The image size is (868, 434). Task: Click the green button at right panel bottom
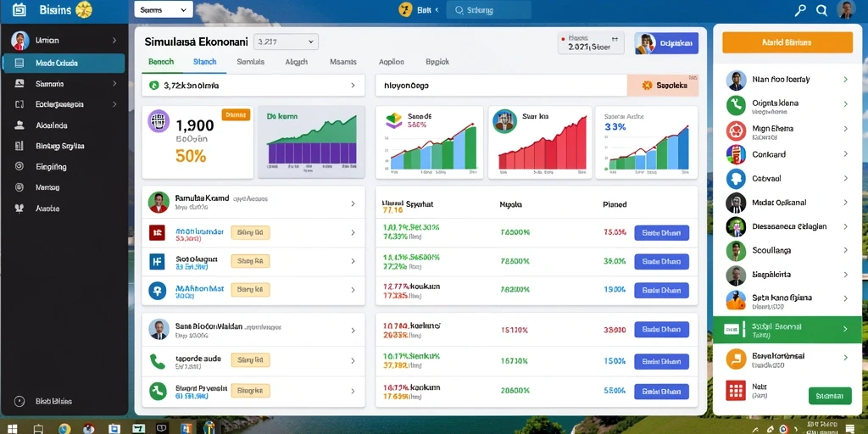tap(830, 395)
